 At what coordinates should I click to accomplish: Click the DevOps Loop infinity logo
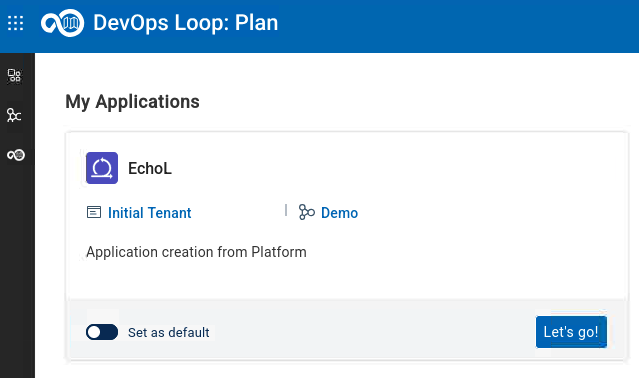[x=62, y=23]
